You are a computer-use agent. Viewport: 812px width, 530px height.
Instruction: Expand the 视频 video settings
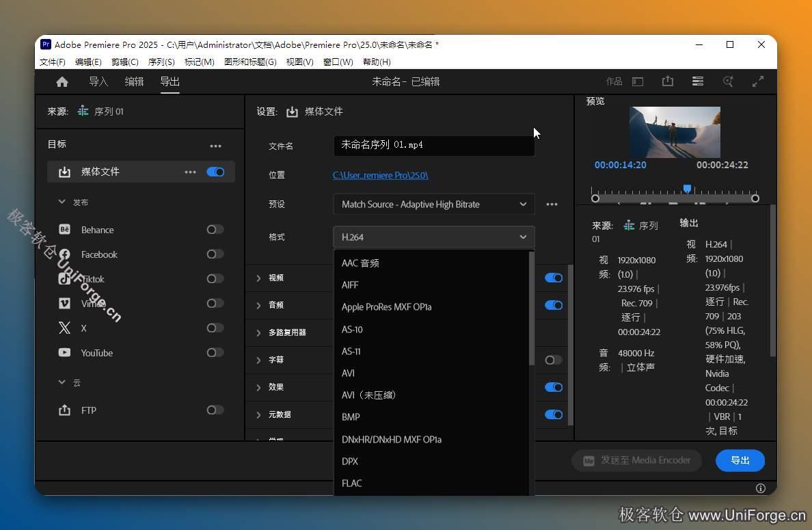click(x=258, y=278)
